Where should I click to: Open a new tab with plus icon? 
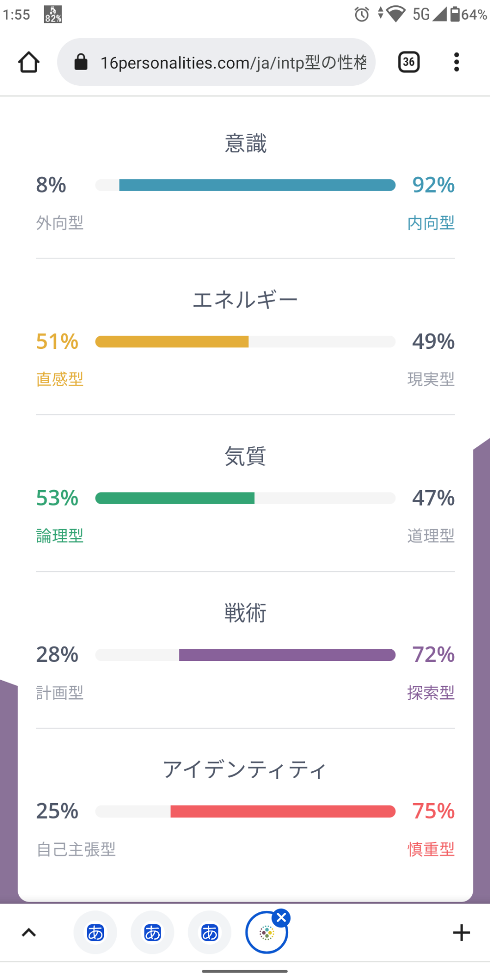click(461, 932)
